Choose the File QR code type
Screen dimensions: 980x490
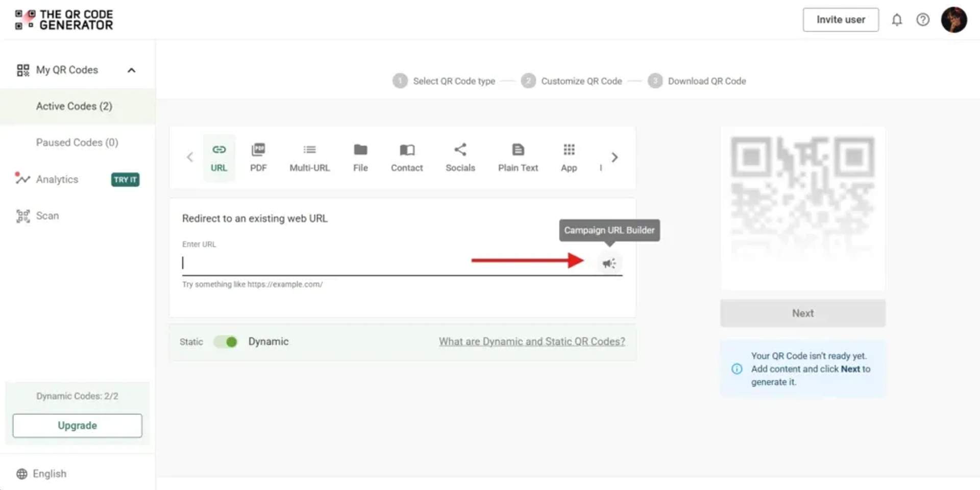coord(360,158)
